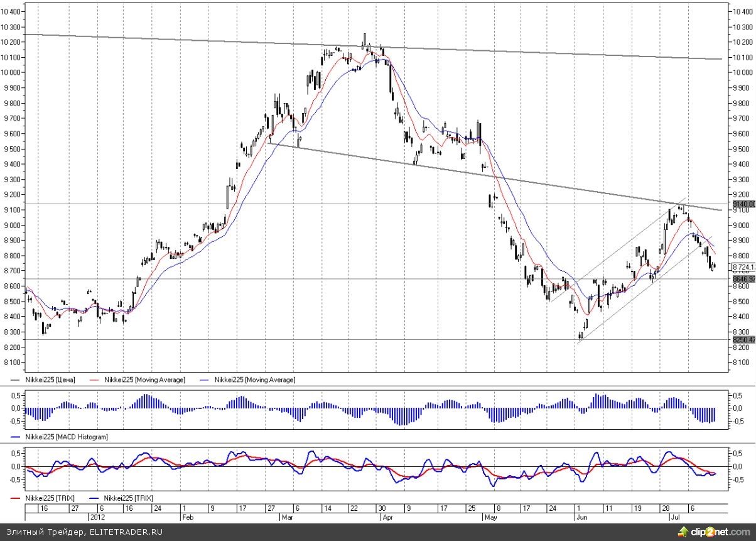Viewport: 756px width, 541px height.
Task: Click the blue MACD Histogram legend marker
Action: tap(17, 436)
